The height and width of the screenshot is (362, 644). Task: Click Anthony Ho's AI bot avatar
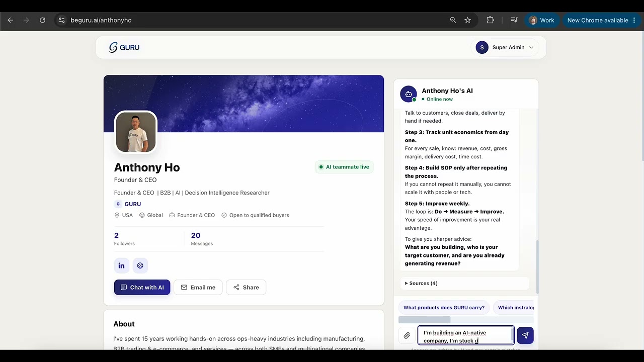pos(408,94)
